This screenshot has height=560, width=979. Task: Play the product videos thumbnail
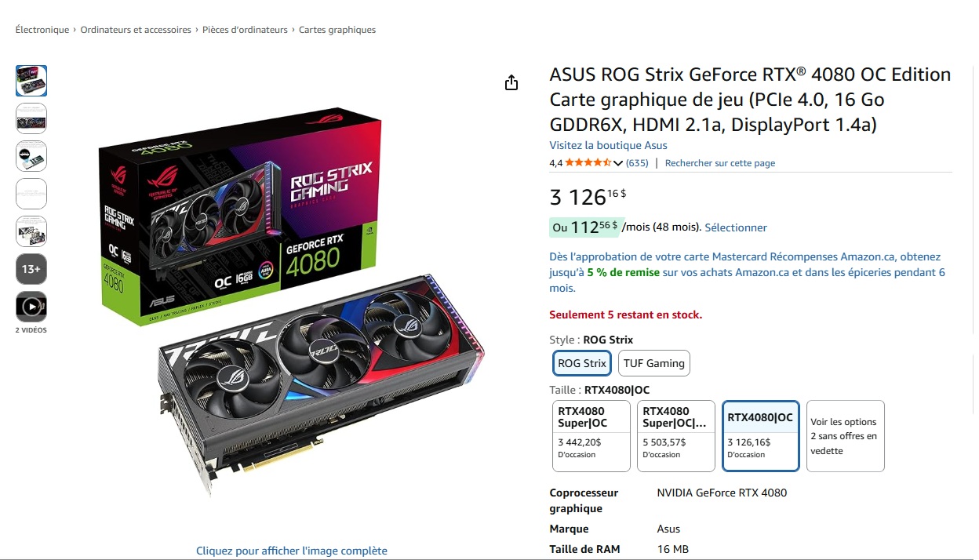(x=31, y=307)
